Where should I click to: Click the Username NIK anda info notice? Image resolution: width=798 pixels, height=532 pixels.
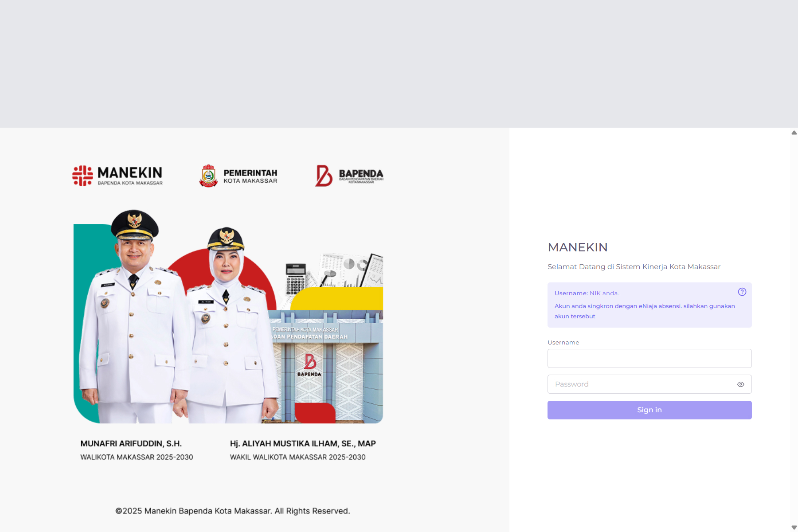point(649,305)
